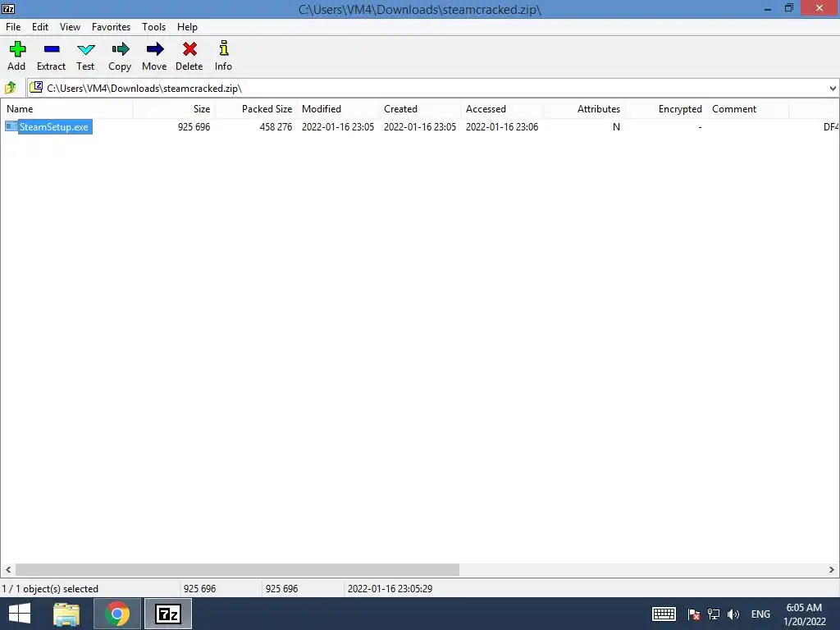Select the SteamSetup.exe file name
Screen dimensions: 840x630
(54, 127)
